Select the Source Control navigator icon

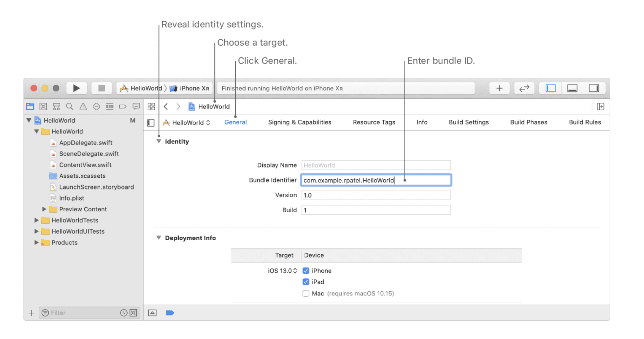click(43, 107)
